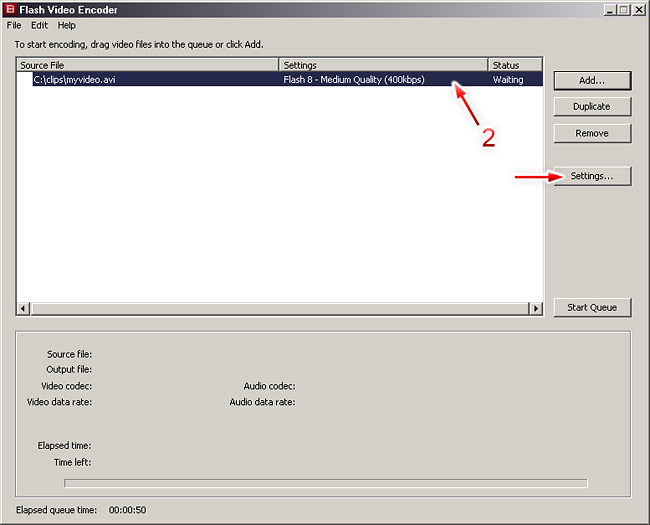Click the Waiting status cell
This screenshot has width=650, height=525.
point(516,79)
